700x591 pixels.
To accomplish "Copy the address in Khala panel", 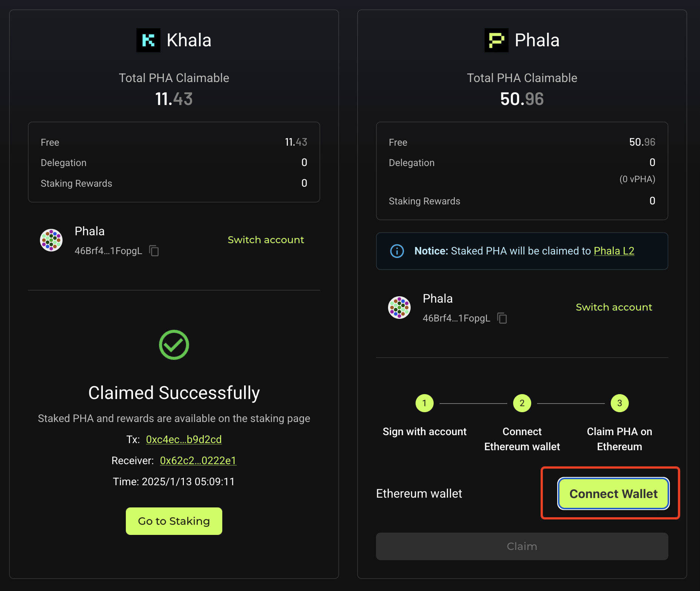I will coord(154,251).
